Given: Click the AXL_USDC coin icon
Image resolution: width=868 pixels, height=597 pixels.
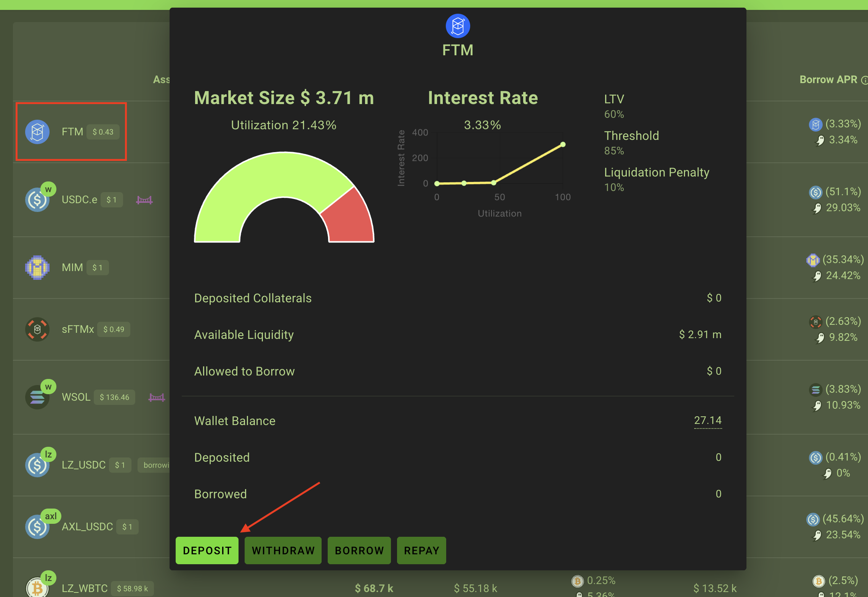Looking at the screenshot, I should pos(37,526).
